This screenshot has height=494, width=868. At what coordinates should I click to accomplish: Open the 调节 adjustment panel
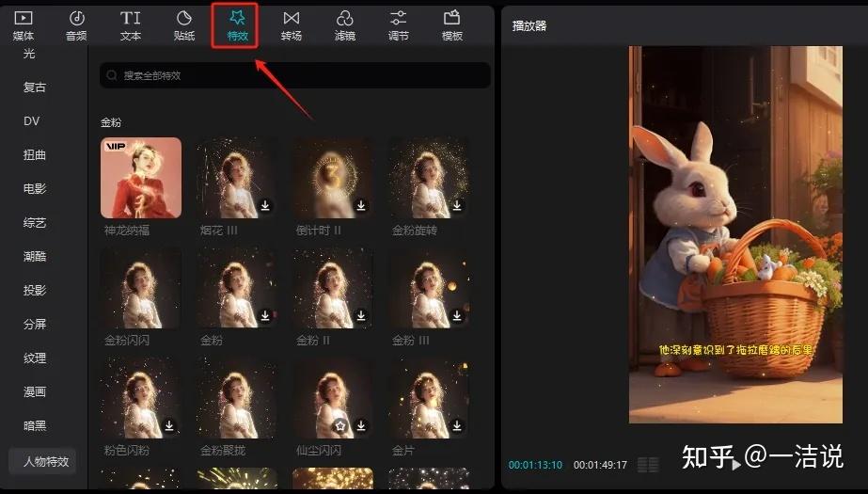[x=399, y=24]
